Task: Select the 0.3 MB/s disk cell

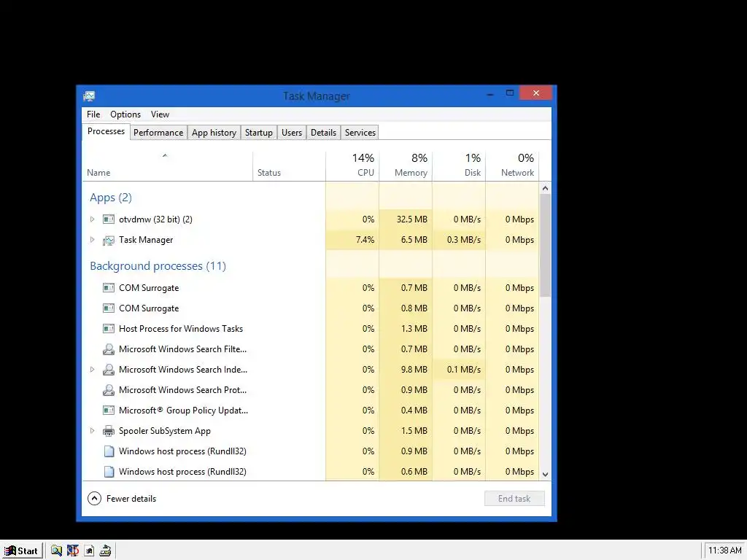Action: coord(460,240)
